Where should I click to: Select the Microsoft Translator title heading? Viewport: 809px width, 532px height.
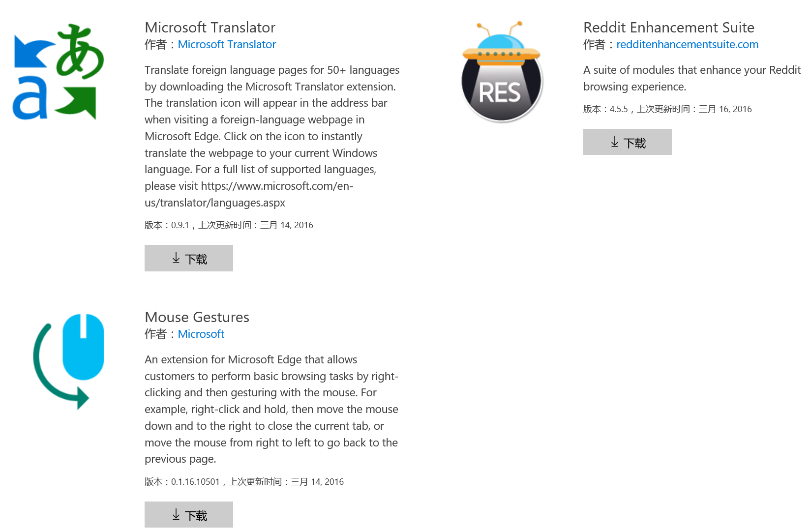coord(210,28)
